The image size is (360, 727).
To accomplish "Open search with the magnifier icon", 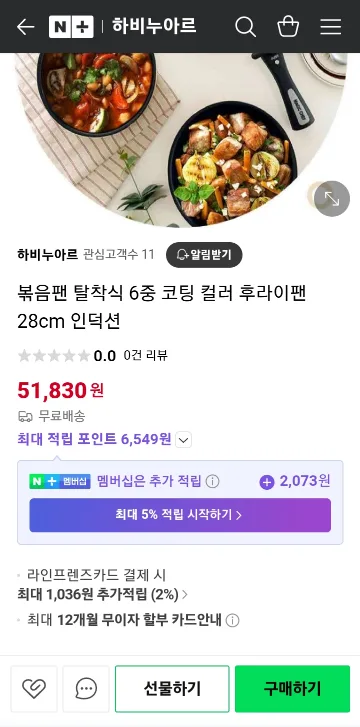I will coord(245,26).
